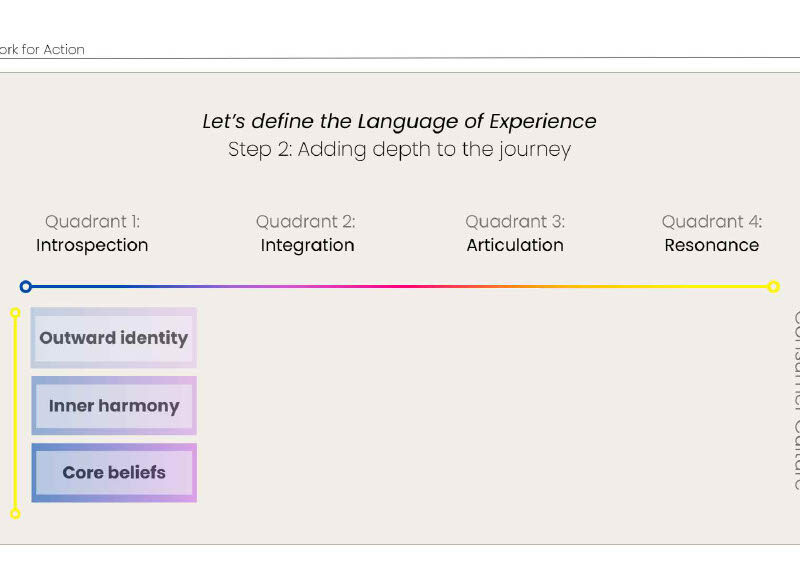Click the Quadrant 1 label
Image resolution: width=800 pixels, height=582 pixels.
pyautogui.click(x=92, y=222)
